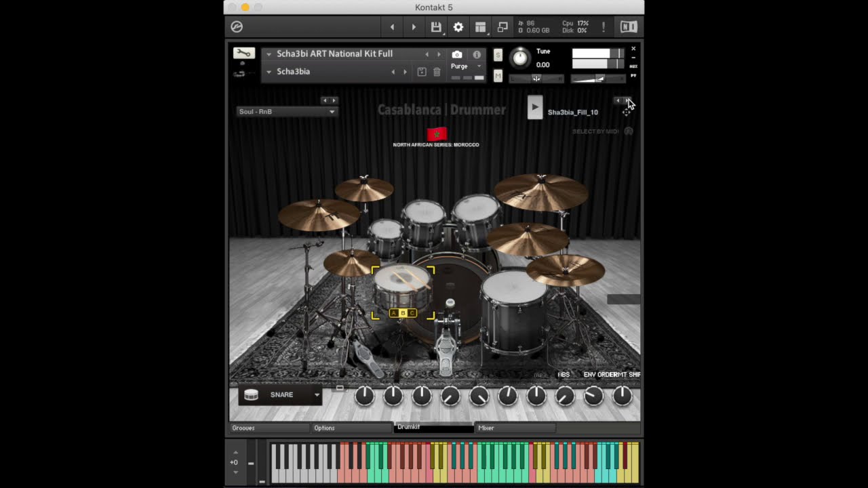This screenshot has width=868, height=488.
Task: Go to previous preset in main header
Action: (x=392, y=27)
